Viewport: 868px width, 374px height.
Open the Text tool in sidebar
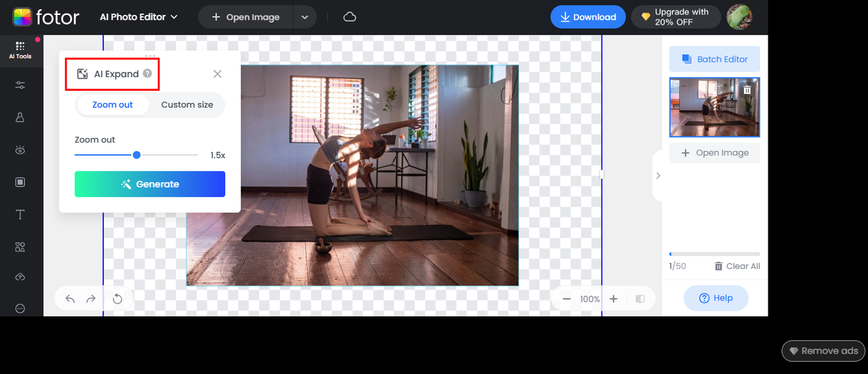[20, 215]
